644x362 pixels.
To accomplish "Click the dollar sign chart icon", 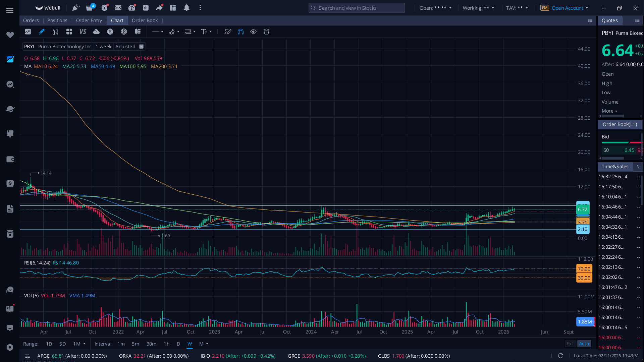I will click(x=110, y=32).
